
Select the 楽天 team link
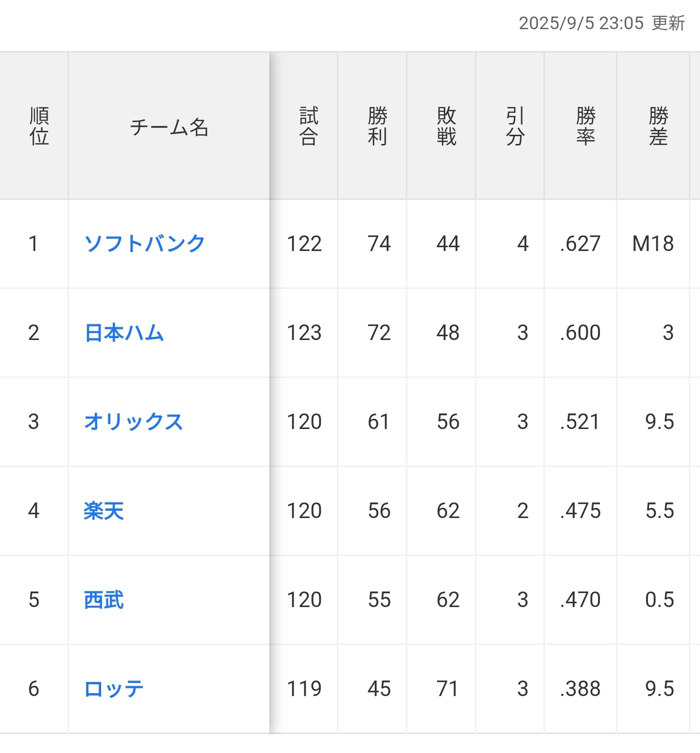coord(104,511)
